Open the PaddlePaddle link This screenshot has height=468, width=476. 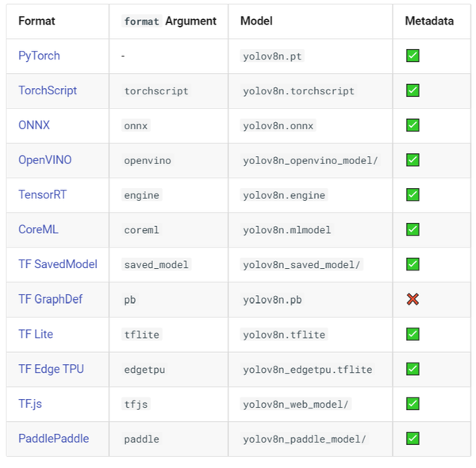coord(54,439)
